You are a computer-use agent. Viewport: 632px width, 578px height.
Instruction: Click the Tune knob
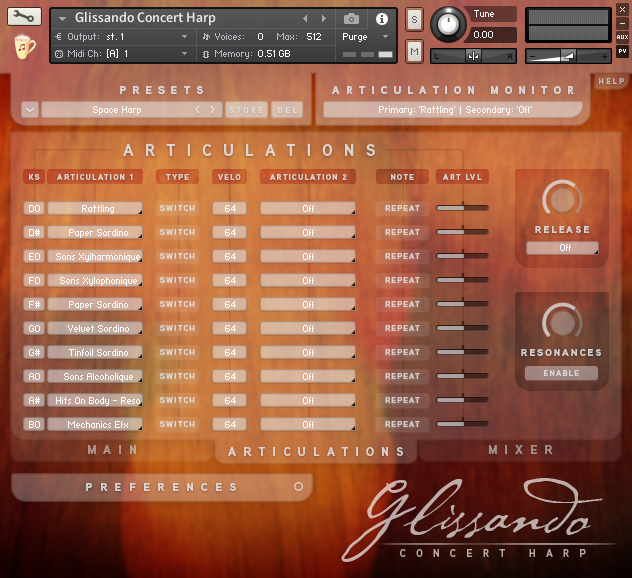pos(448,24)
